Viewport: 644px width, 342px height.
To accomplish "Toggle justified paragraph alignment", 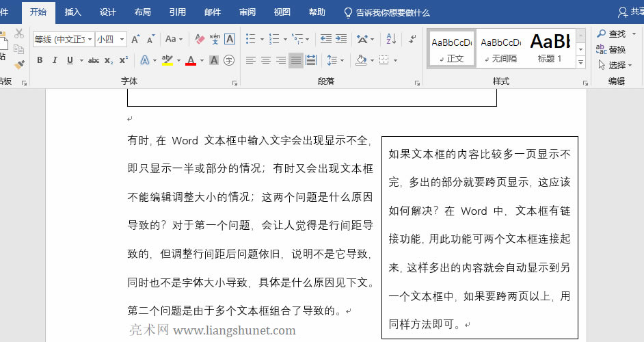I will click(295, 60).
